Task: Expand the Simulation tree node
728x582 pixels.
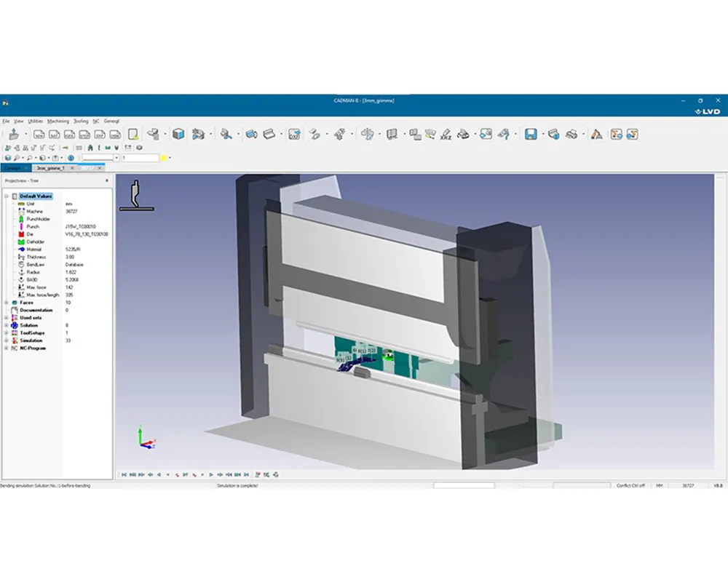Action: [7, 340]
